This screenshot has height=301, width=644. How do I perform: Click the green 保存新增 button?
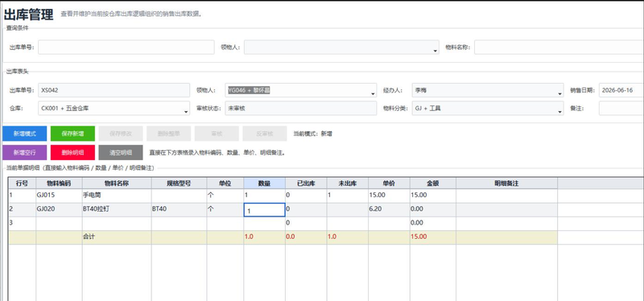point(72,134)
